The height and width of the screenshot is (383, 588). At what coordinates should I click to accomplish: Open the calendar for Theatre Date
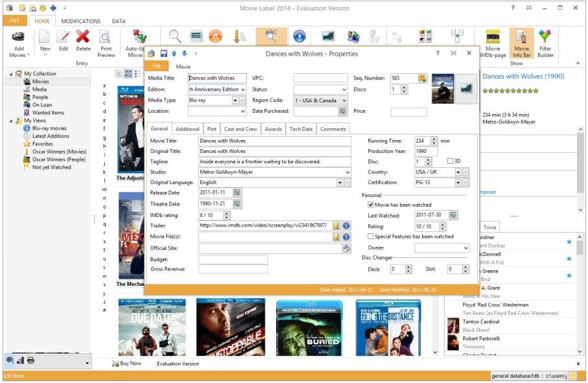click(237, 204)
